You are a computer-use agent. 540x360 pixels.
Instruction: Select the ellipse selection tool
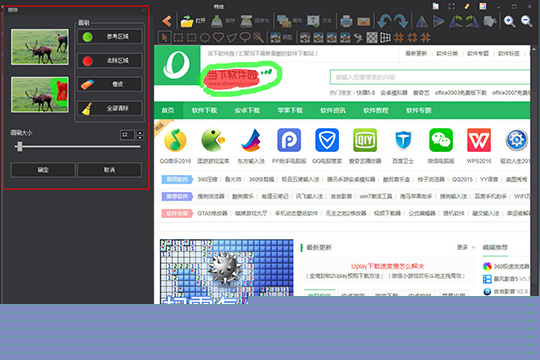point(205,37)
